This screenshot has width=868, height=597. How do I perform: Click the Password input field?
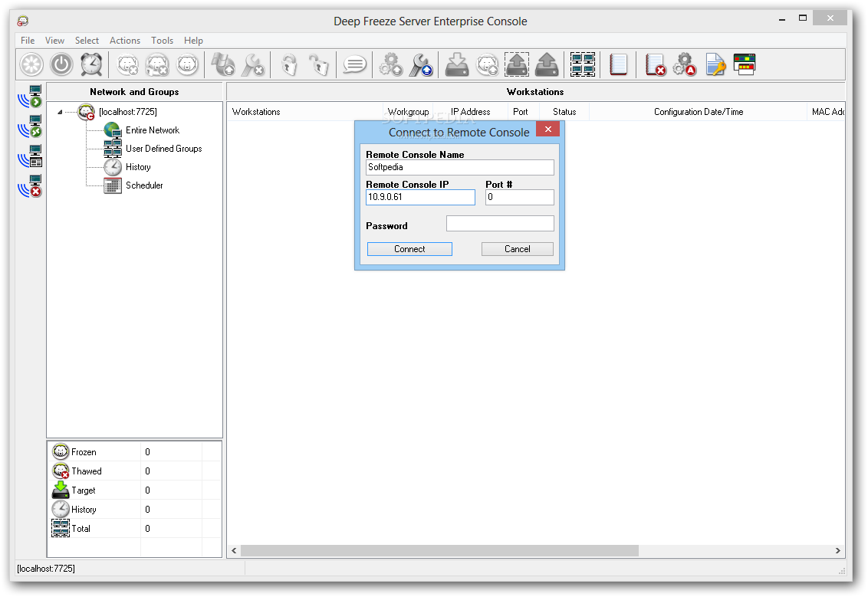pos(501,223)
